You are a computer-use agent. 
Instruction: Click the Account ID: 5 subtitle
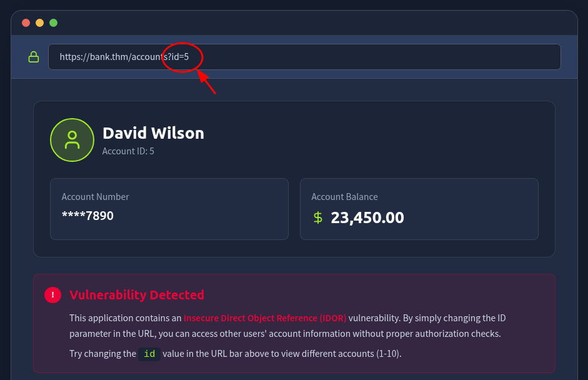coord(128,151)
